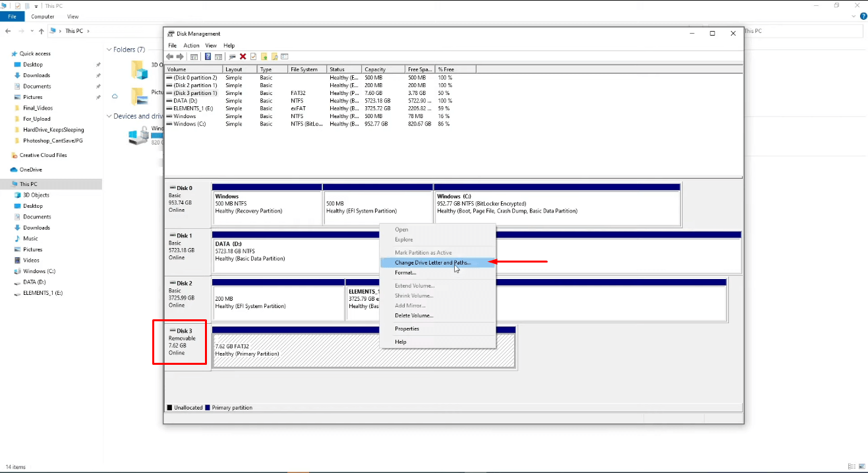The width and height of the screenshot is (868, 473).
Task: Click the red X delete icon in toolbar
Action: 243,57
